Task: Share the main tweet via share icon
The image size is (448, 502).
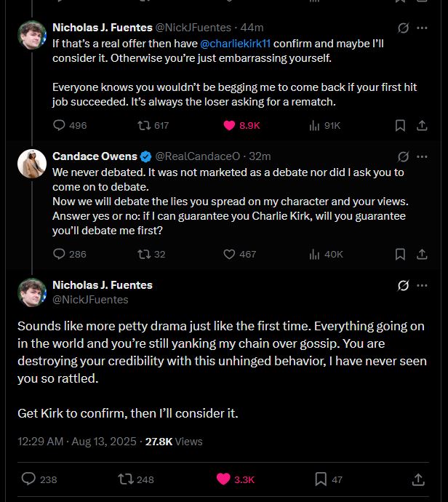Action: click(418, 479)
